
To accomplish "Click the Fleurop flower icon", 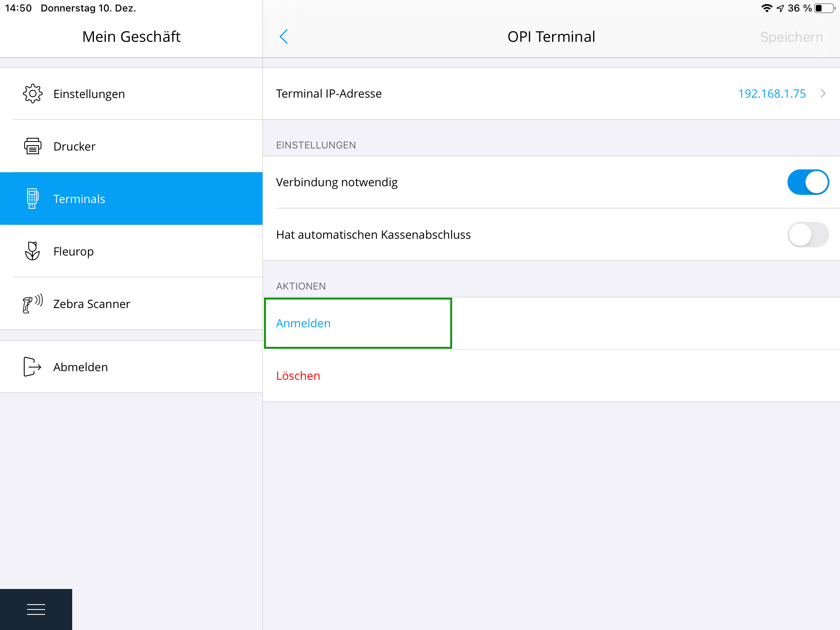I will [32, 251].
